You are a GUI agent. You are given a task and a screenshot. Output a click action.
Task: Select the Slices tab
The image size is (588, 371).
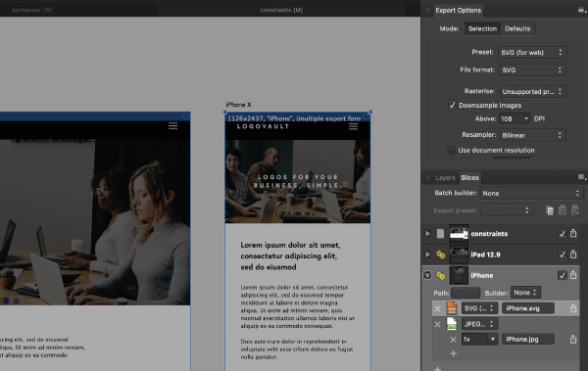[469, 177]
